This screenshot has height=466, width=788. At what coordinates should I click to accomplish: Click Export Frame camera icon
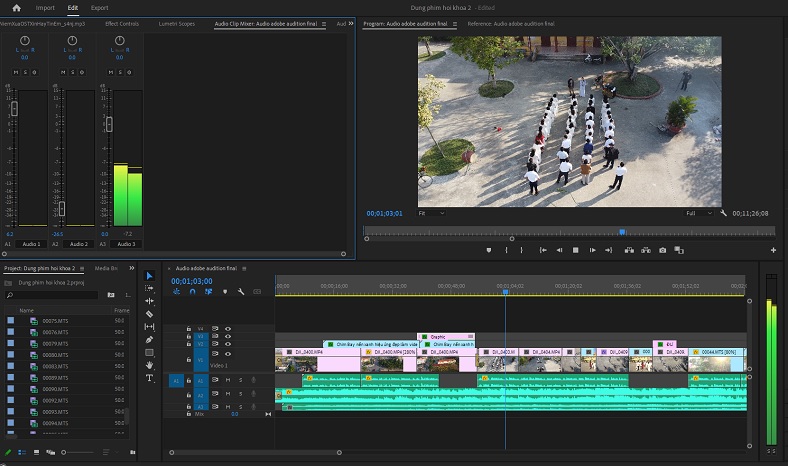(662, 250)
